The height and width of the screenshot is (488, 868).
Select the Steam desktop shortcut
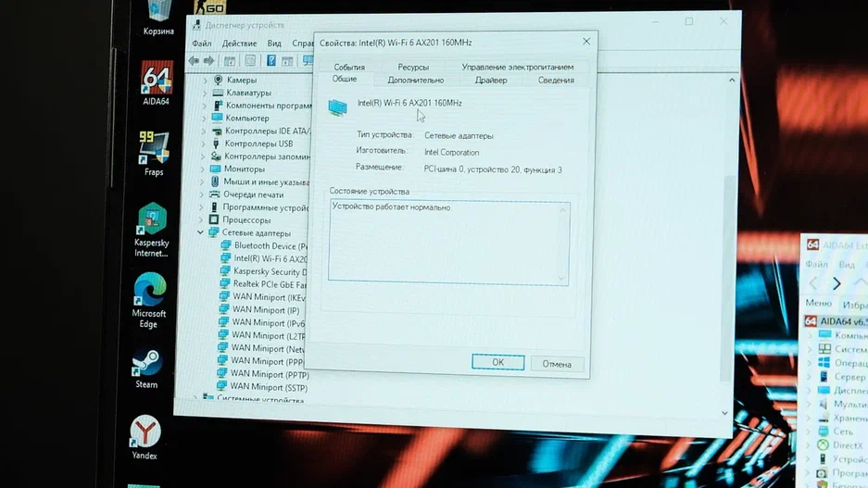146,369
